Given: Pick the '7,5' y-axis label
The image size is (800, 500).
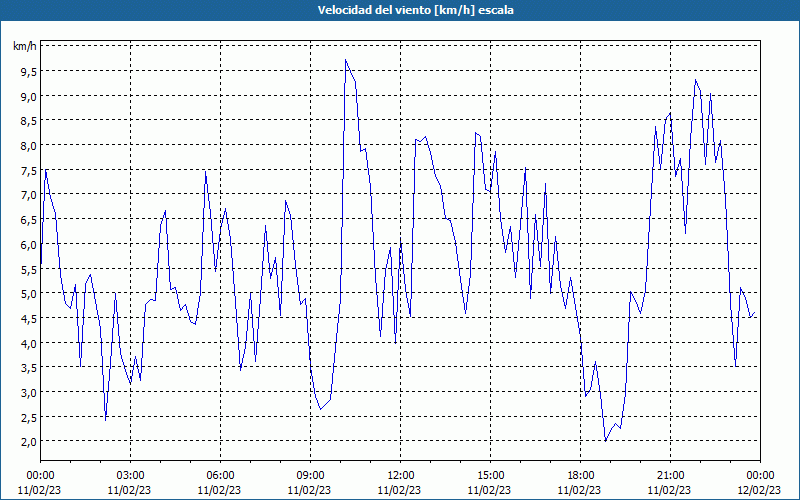Looking at the screenshot, I should tap(29, 170).
